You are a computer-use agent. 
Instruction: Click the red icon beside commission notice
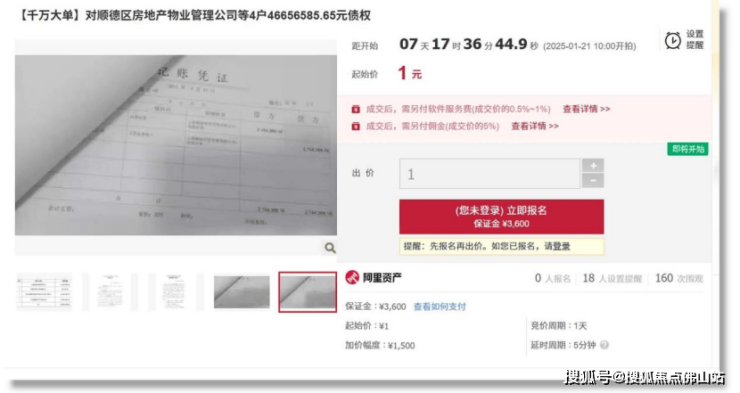[x=355, y=126]
